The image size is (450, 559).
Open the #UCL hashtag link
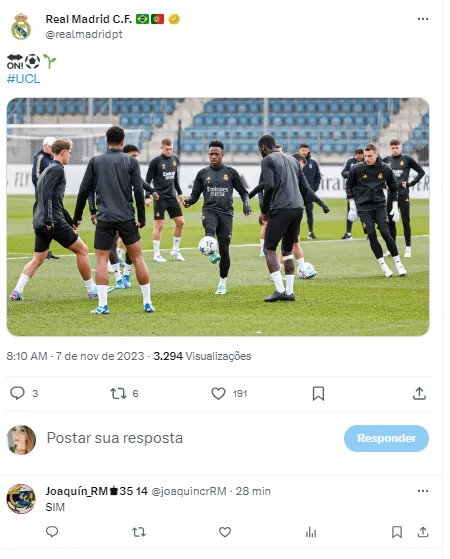click(24, 79)
